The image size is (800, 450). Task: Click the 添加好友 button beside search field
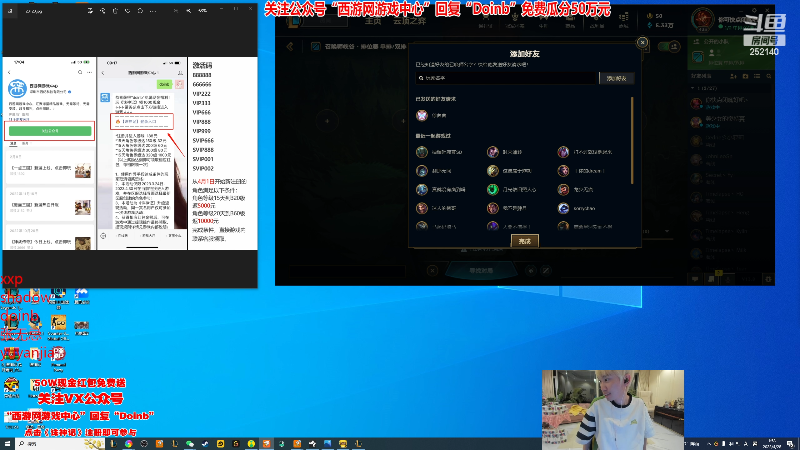[x=617, y=78]
